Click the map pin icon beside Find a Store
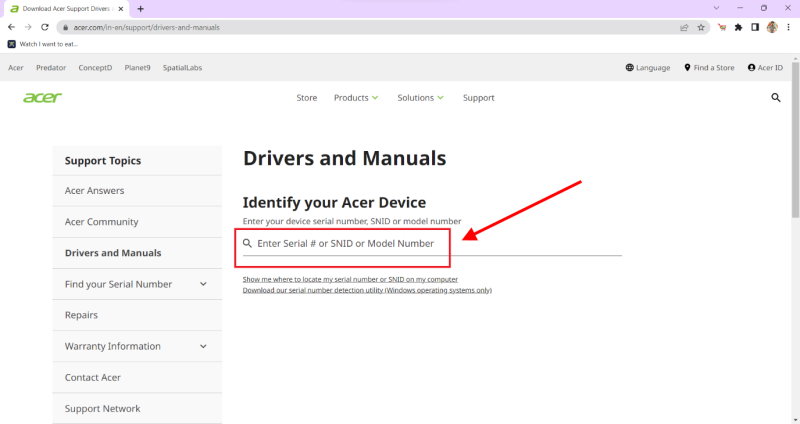 687,67
